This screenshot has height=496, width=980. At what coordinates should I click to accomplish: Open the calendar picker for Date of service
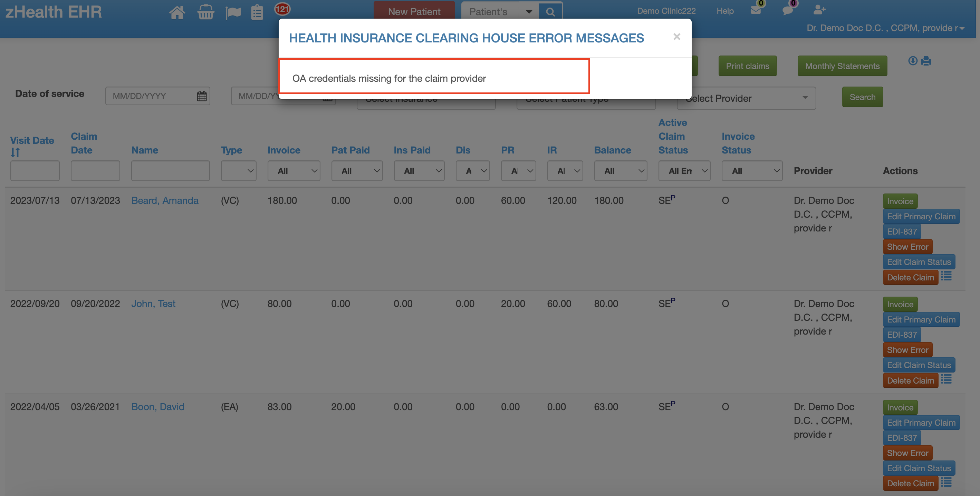click(202, 96)
